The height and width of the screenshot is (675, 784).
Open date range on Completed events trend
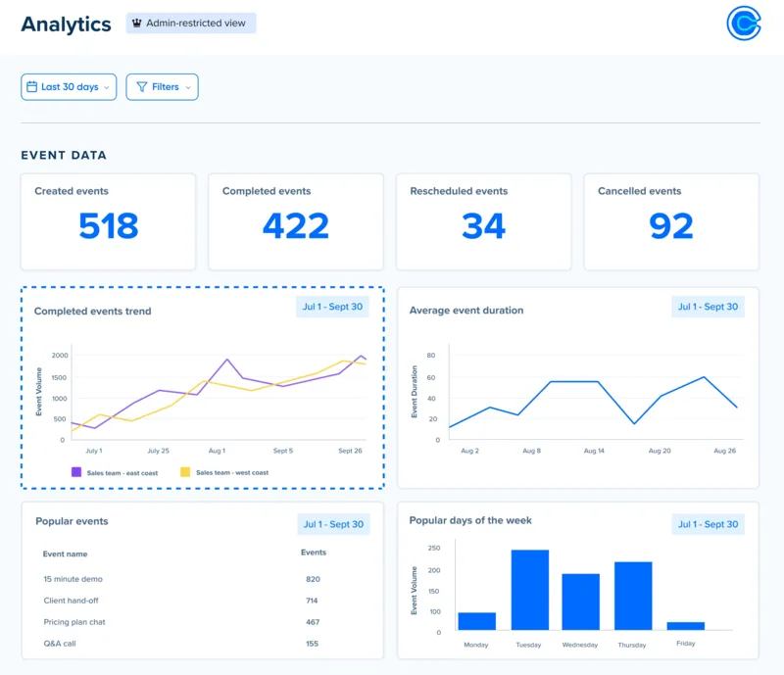[x=332, y=307]
